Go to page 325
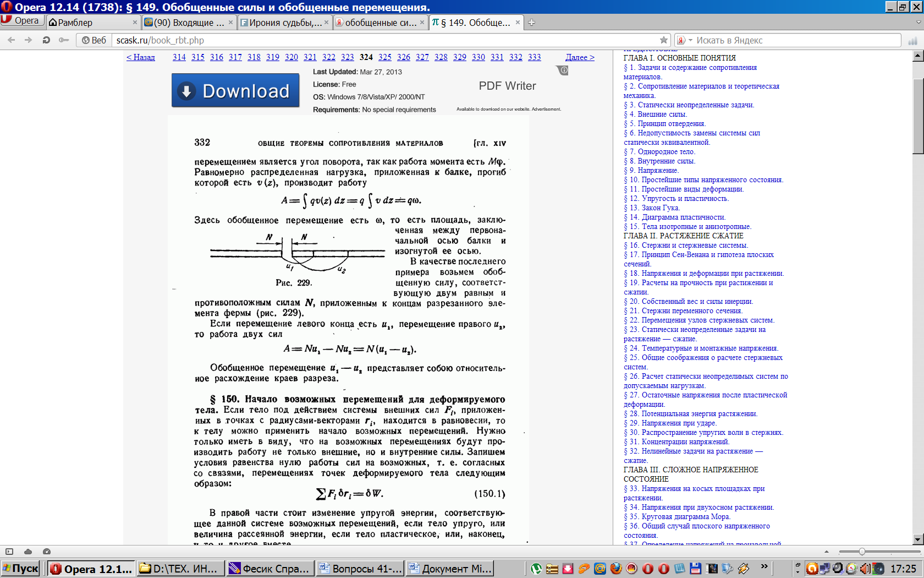924x578 pixels. point(385,57)
